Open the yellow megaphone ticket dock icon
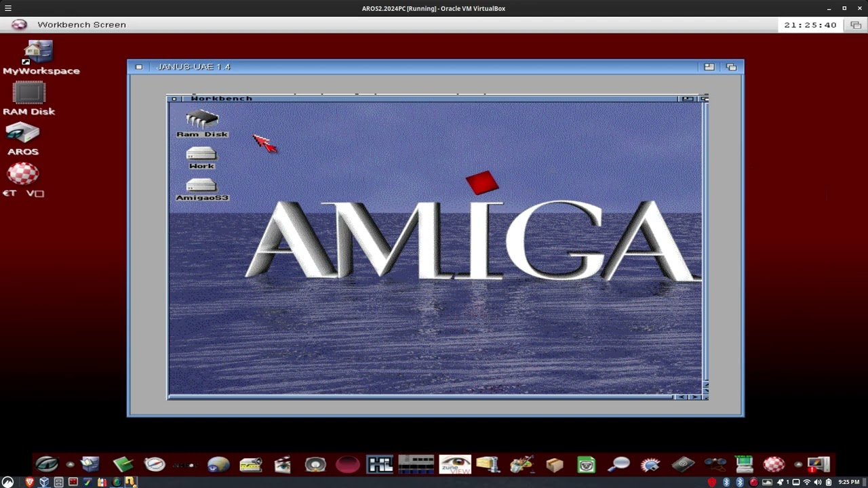The image size is (868, 488). 250,464
